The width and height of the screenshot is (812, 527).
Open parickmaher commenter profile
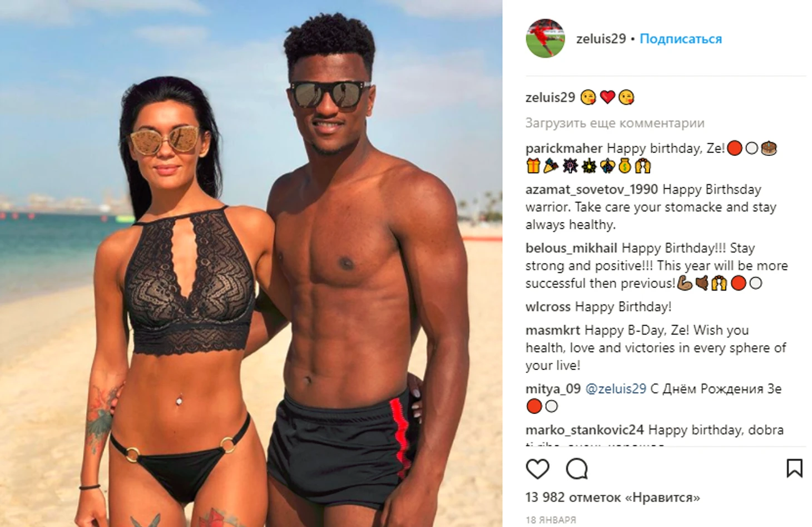[564, 149]
